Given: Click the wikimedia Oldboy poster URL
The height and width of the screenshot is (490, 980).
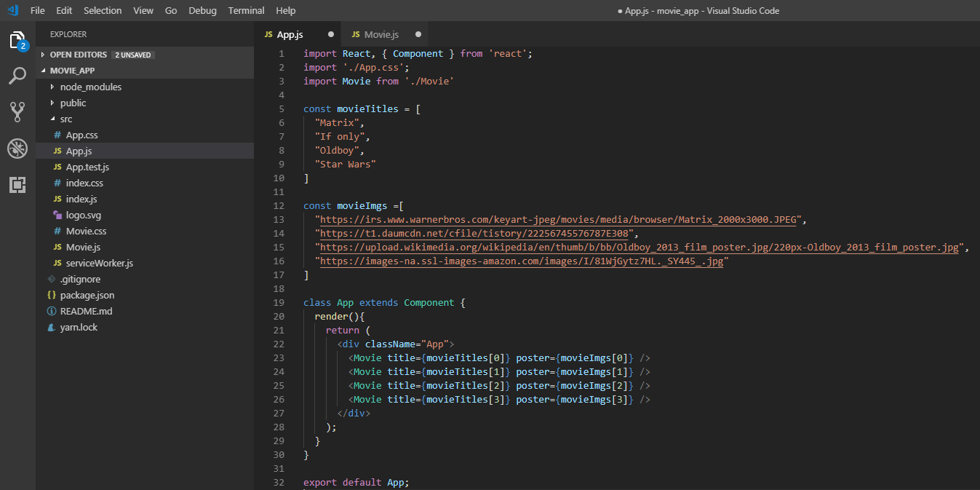Looking at the screenshot, I should pyautogui.click(x=640, y=247).
